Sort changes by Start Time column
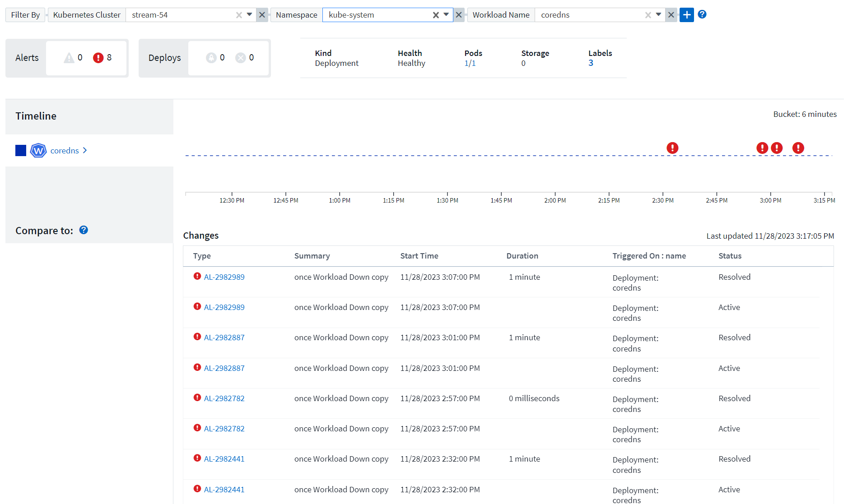This screenshot has width=848, height=504. click(419, 256)
